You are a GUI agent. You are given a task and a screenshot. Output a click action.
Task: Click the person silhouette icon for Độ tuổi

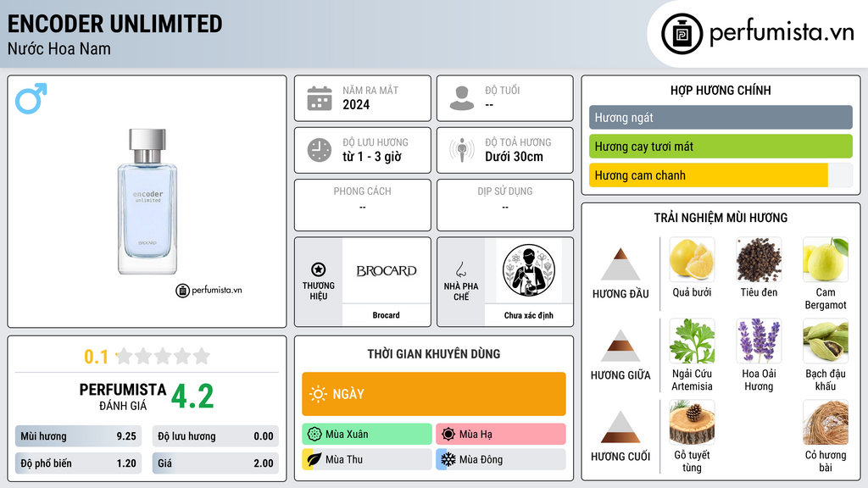[x=462, y=98]
